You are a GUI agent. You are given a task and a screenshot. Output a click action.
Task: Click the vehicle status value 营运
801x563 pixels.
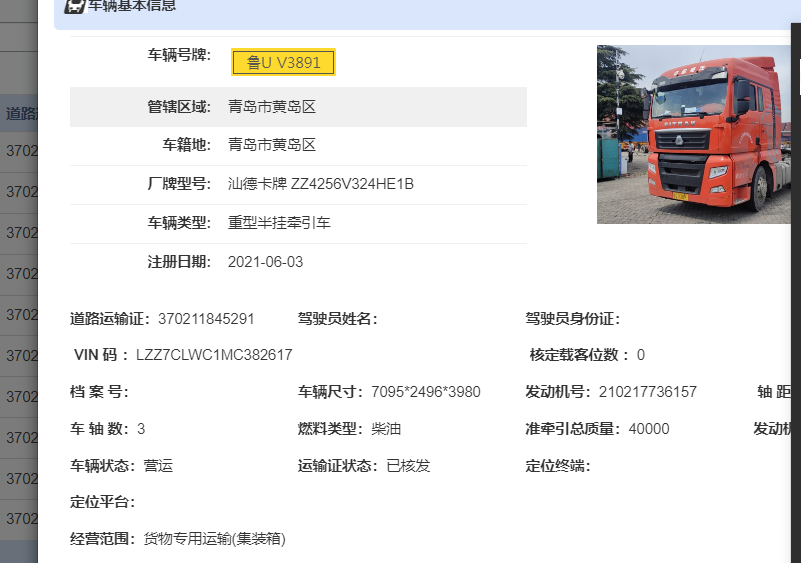pos(158,466)
